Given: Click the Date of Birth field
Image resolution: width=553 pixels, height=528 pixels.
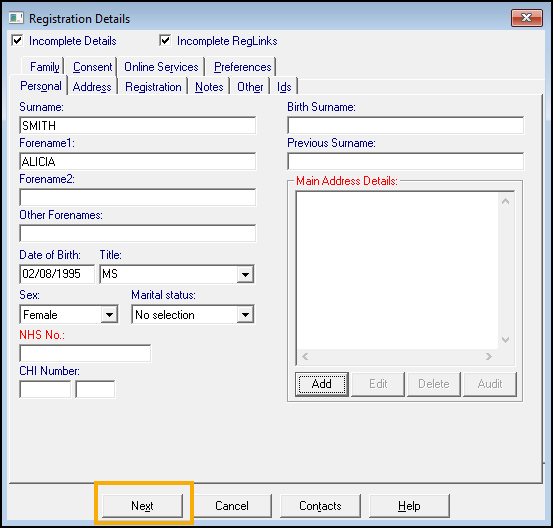Looking at the screenshot, I should point(57,274).
